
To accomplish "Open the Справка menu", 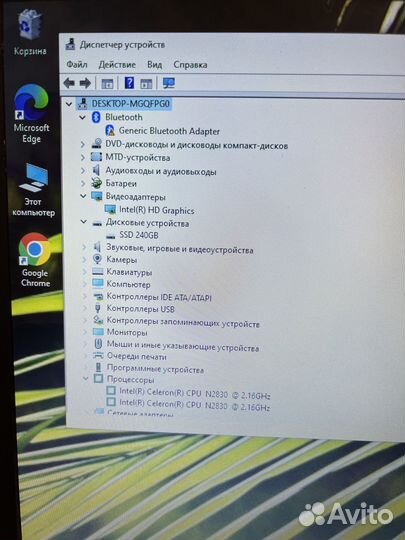I will point(190,64).
